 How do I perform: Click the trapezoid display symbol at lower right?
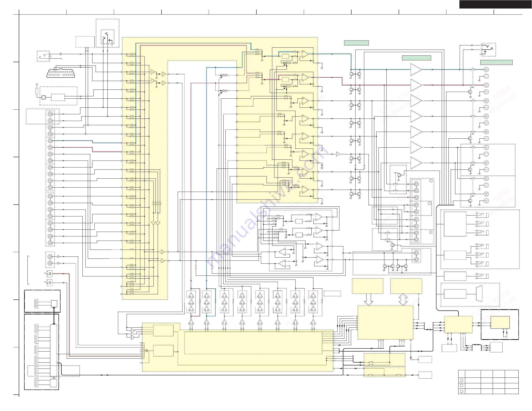click(x=479, y=294)
